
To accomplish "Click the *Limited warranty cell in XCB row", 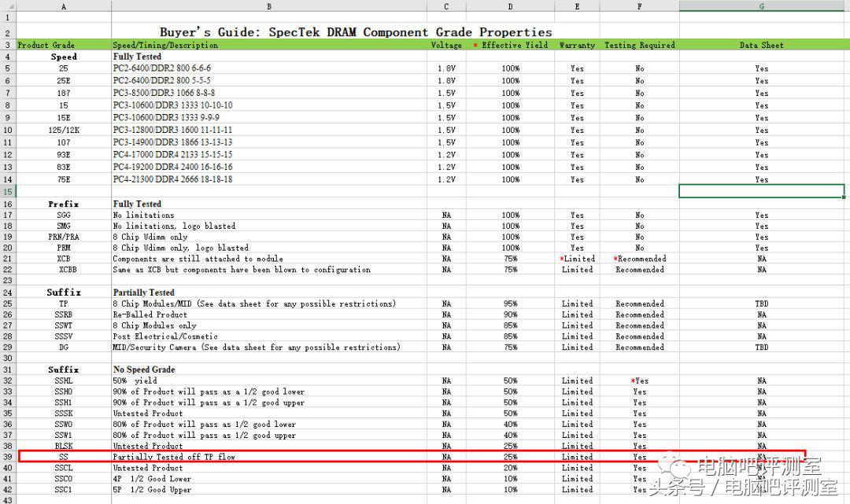I will pos(577,259).
